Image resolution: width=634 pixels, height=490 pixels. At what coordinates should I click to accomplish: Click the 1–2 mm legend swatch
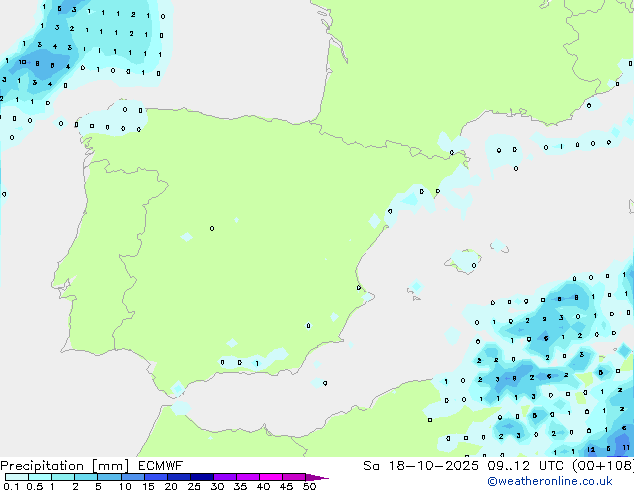[63, 477]
